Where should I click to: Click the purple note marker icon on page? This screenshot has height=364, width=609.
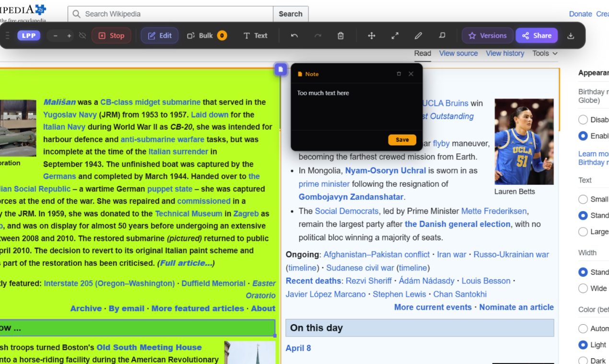[281, 69]
